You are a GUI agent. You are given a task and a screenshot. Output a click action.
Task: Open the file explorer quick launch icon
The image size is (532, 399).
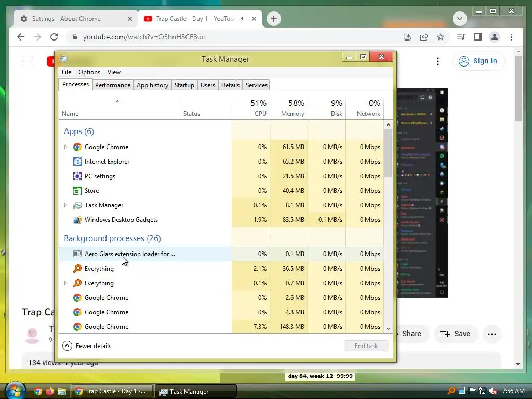click(x=62, y=392)
